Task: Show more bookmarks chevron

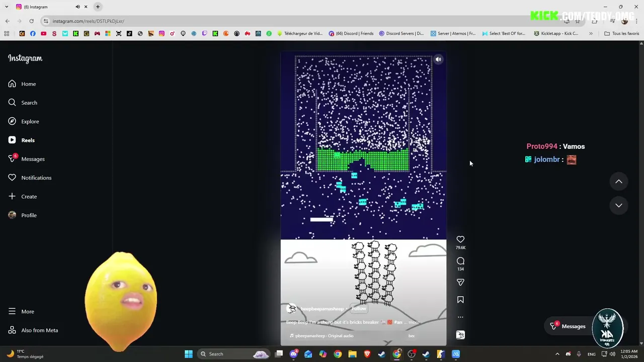Action: [x=591, y=34]
